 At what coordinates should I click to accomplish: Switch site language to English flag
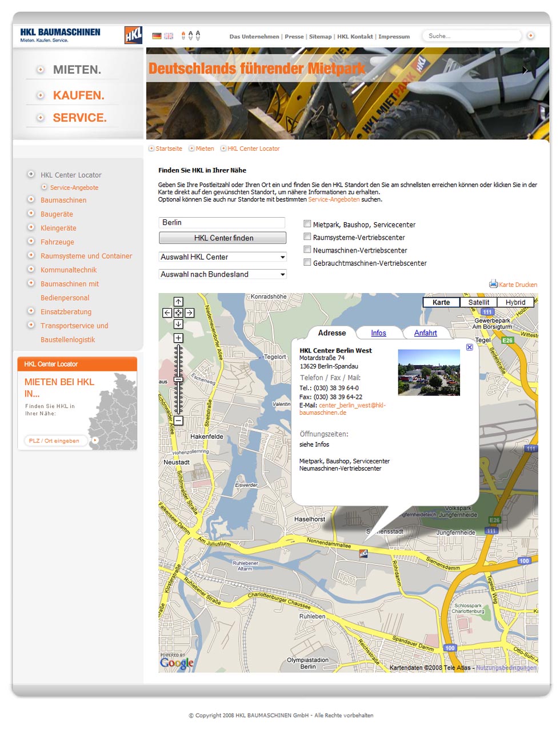click(x=169, y=36)
